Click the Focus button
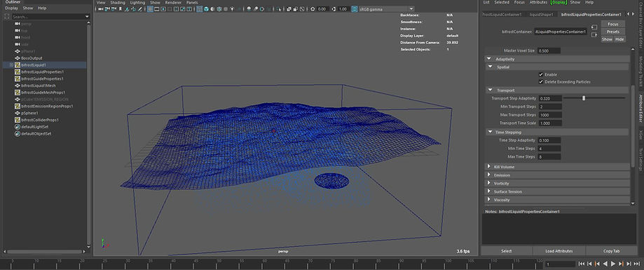Viewport: 644px width, 270px height. pyautogui.click(x=612, y=25)
